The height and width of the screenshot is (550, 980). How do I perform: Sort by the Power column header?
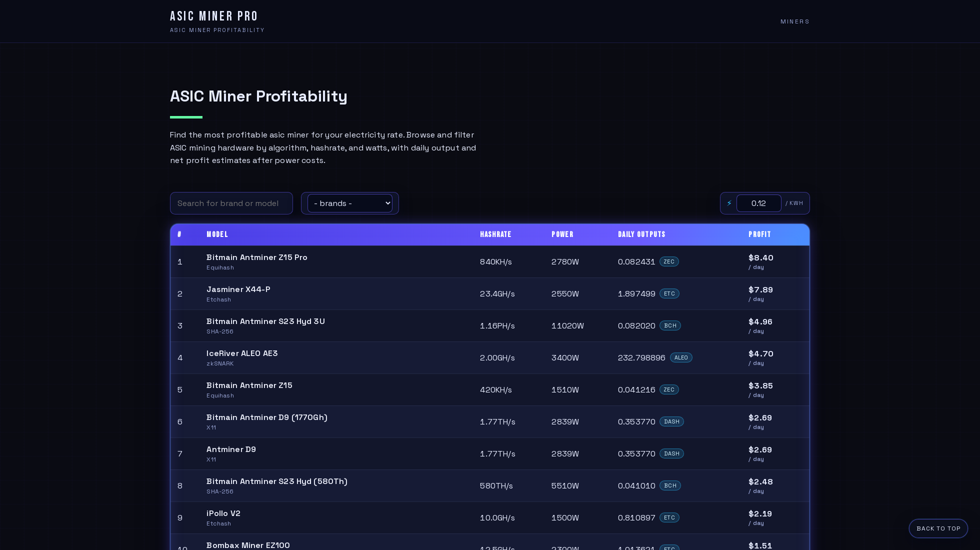click(562, 234)
